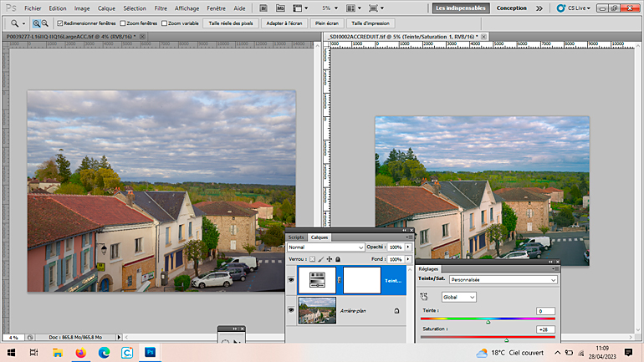
Task: Click the layer mask link chain icon
Action: (340, 280)
